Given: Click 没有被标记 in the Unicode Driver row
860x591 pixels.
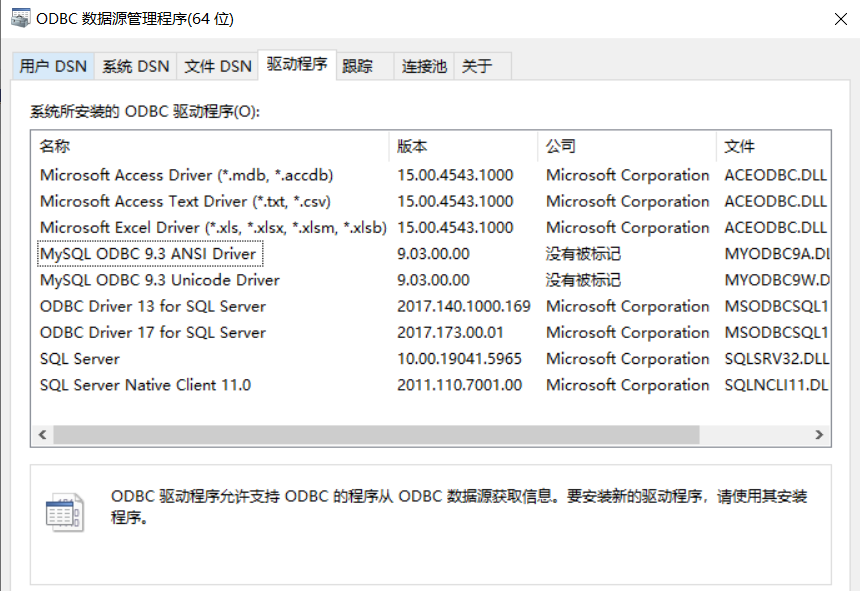Looking at the screenshot, I should tap(583, 280).
